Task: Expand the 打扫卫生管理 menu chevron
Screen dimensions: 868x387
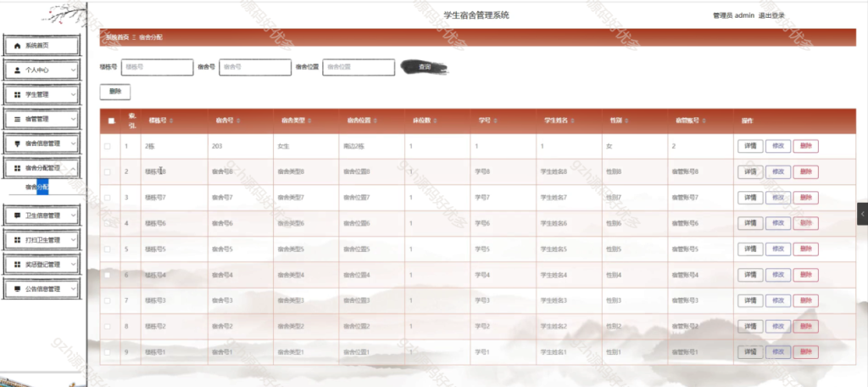Action: click(x=74, y=240)
